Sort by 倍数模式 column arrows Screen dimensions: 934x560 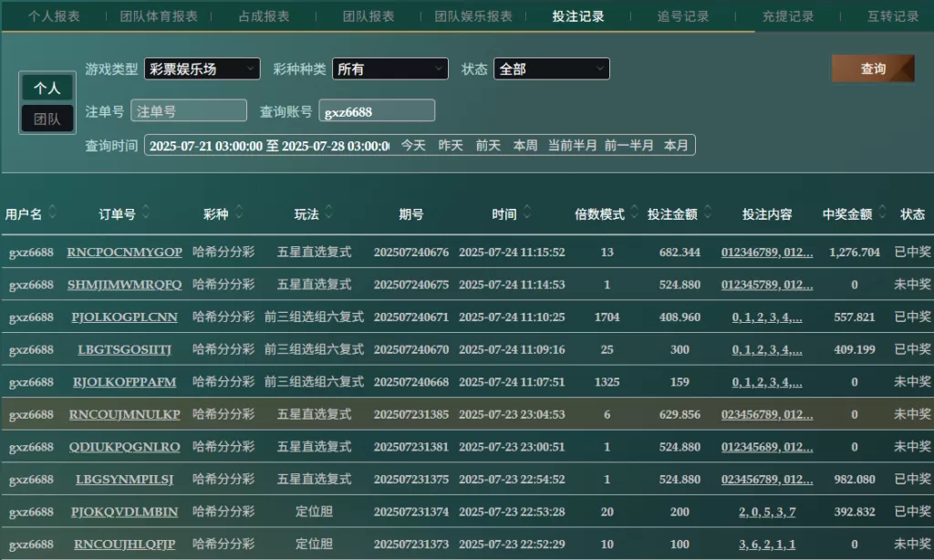635,213
